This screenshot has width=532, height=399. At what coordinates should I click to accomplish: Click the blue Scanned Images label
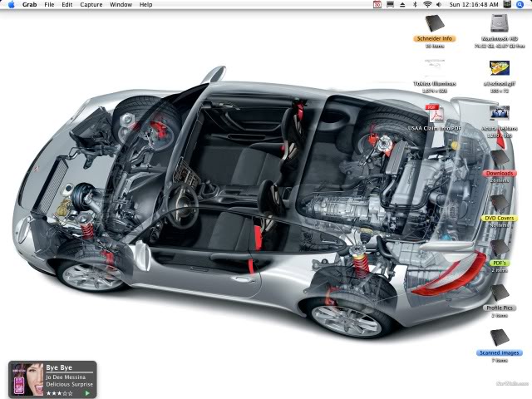[x=500, y=352]
